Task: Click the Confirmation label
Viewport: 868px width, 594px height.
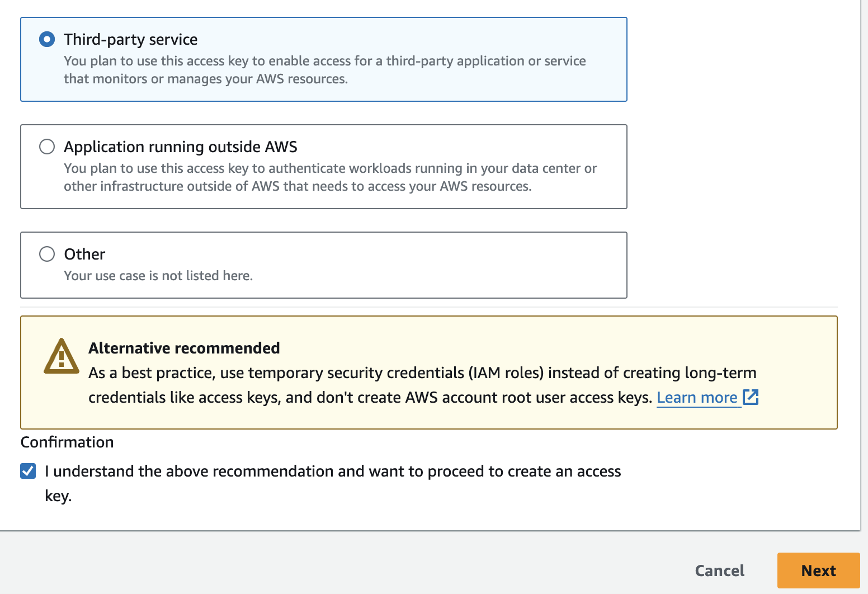Action: coord(67,442)
